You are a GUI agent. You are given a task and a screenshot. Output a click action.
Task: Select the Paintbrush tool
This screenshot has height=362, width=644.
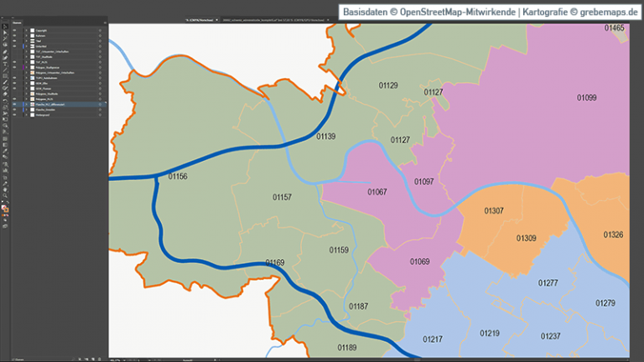(4, 81)
